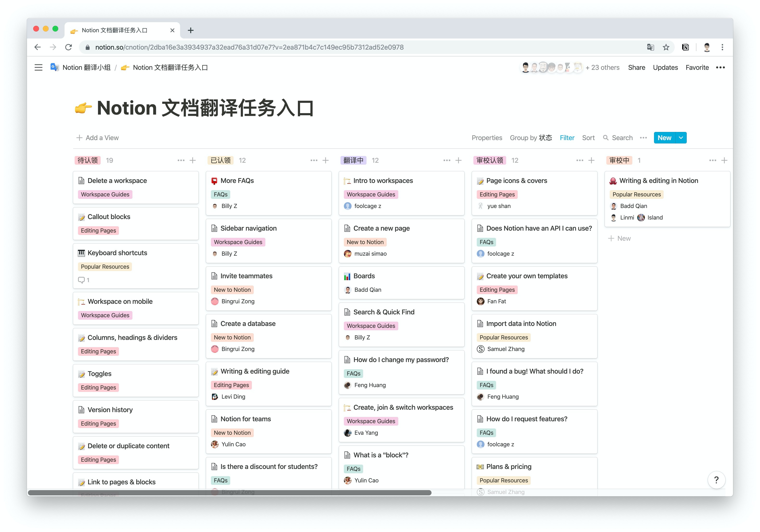Viewport: 760px width, 532px height.
Task: Click the address bar URL
Action: (249, 47)
